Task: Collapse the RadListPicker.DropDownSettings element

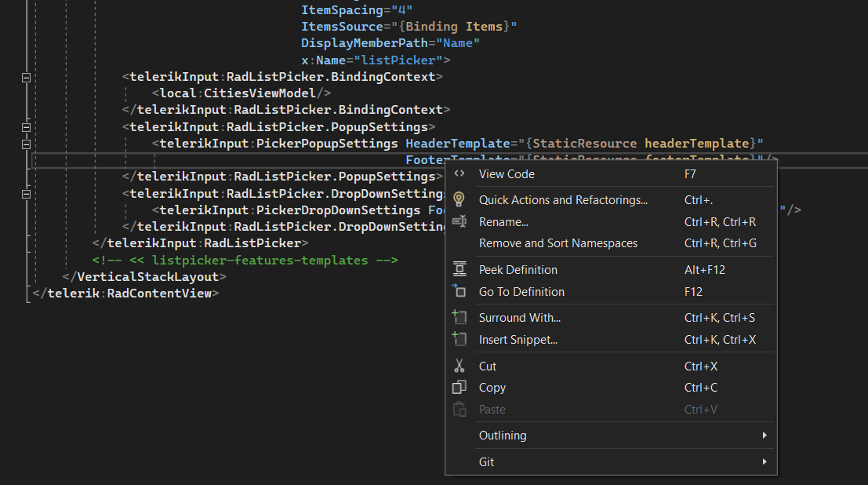Action: (x=26, y=193)
